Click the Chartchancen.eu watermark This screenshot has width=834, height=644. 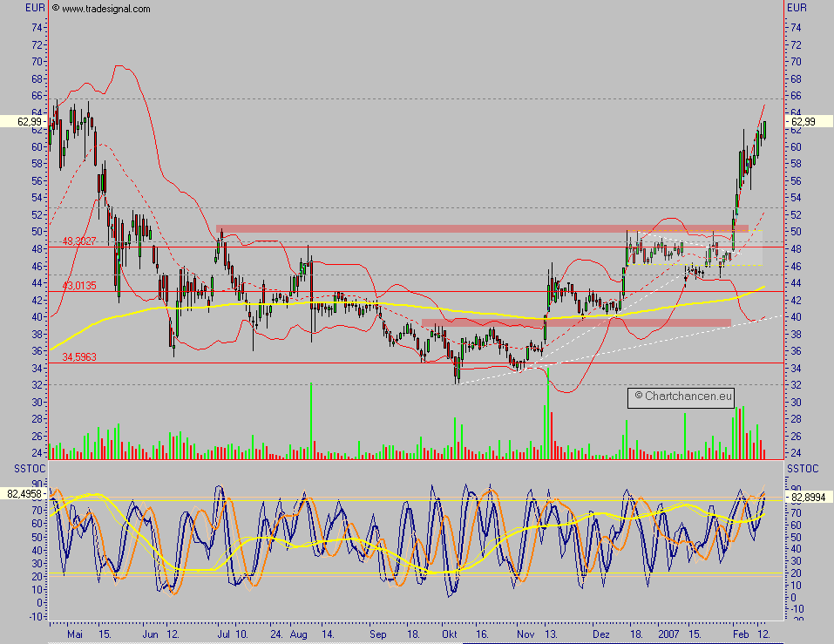681,398
